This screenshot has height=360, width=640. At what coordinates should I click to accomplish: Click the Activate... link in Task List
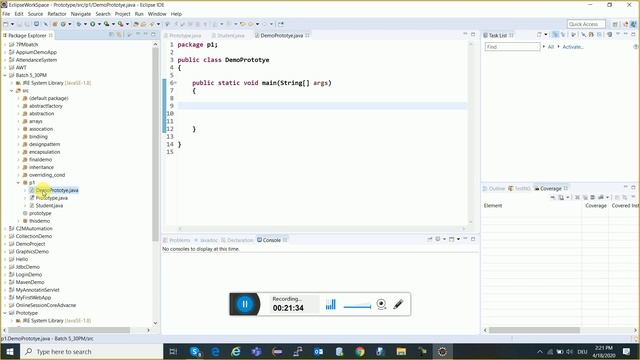tap(573, 47)
